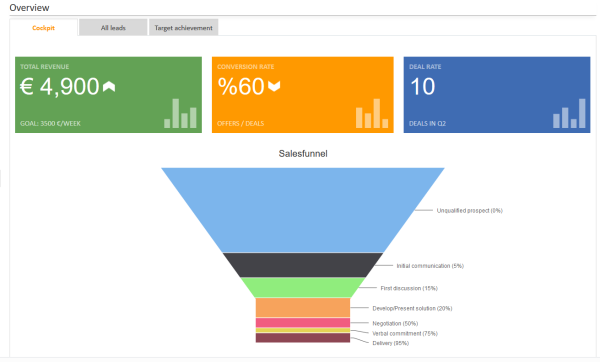Screen dimensions: 600x362
Task: Click bar chart icon in Total Revenue card
Action: (x=180, y=113)
